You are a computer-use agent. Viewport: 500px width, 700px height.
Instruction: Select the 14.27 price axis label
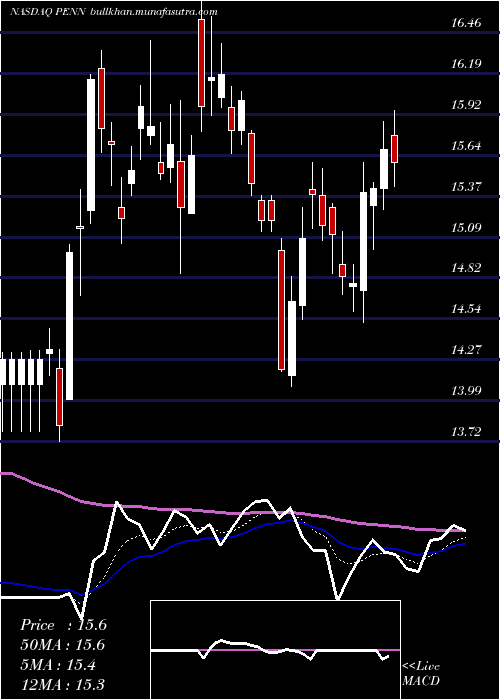[466, 350]
